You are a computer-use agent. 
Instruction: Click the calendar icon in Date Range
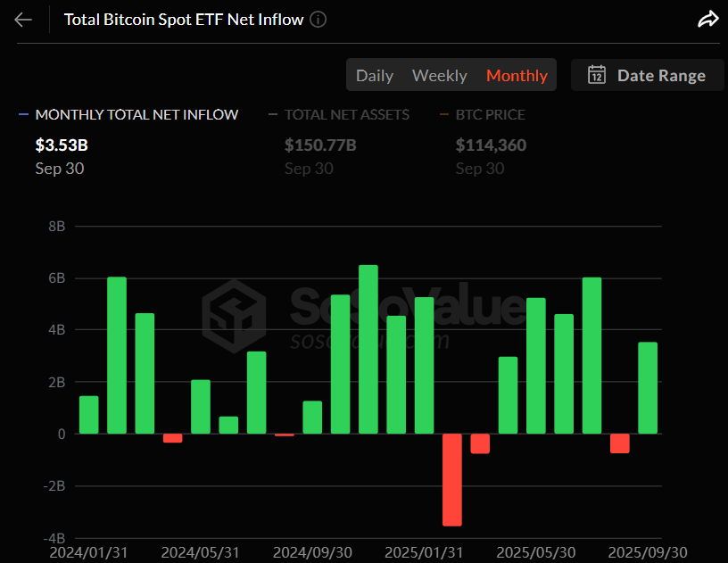(597, 75)
